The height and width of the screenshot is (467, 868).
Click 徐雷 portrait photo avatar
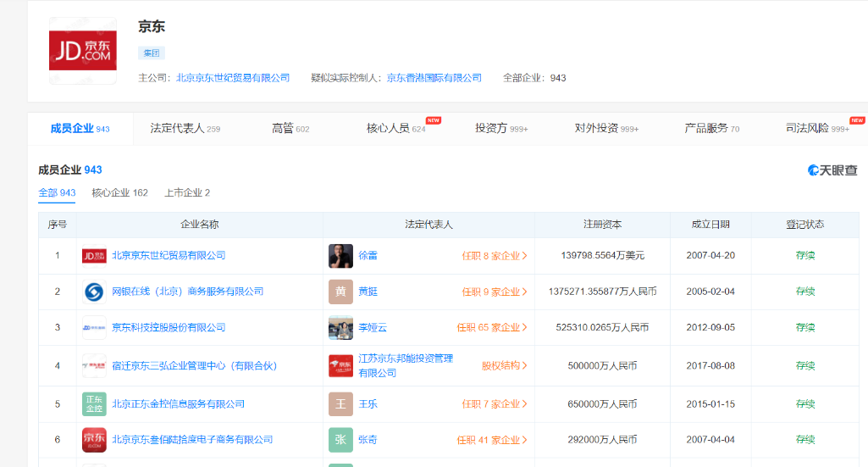pos(340,256)
